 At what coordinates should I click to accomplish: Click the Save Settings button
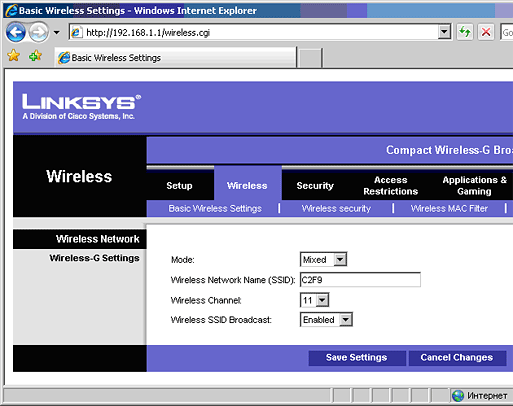tap(357, 358)
